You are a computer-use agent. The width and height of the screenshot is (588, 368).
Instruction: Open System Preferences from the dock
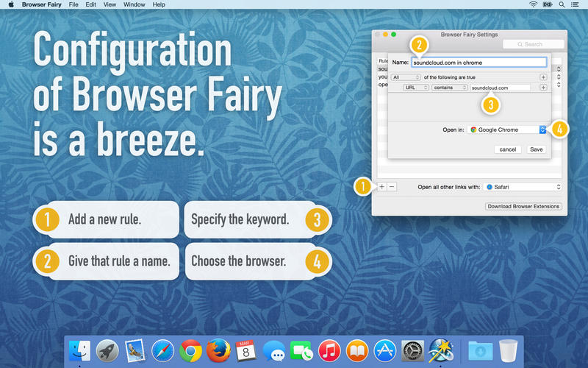(x=412, y=351)
